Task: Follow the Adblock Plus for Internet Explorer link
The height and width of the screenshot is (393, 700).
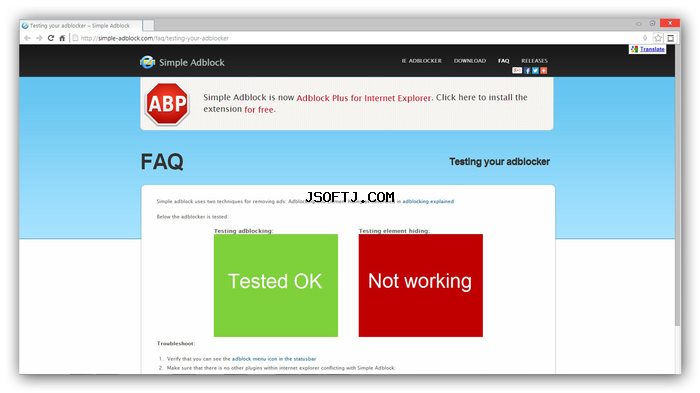Action: pos(364,98)
